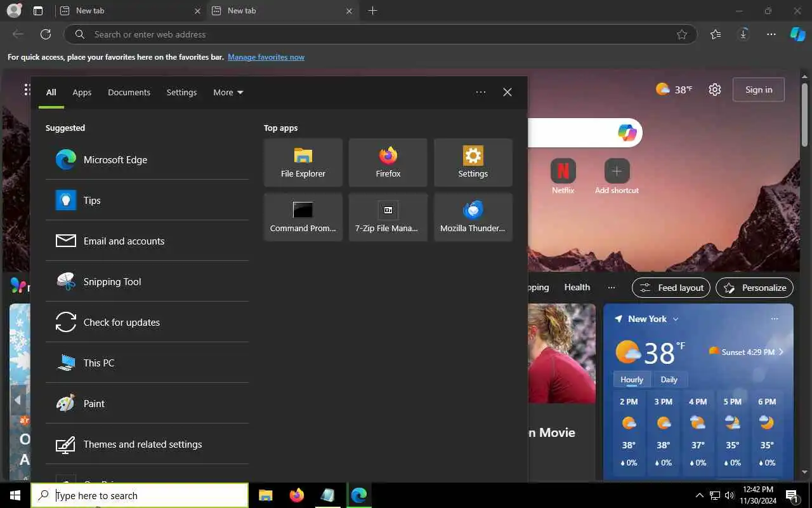Click the taskbar search input box
Screen dimensions: 812x508
[x=140, y=495]
